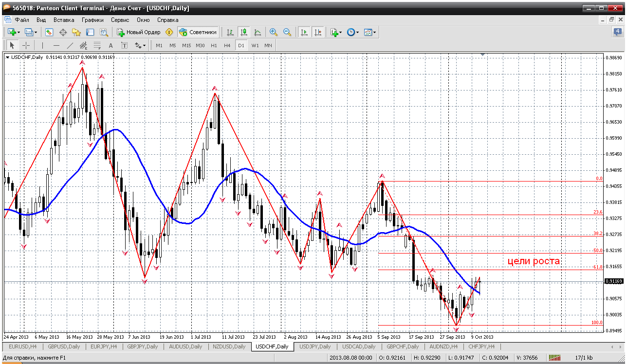Select the Equidistant Channel tool
The image size is (627, 364).
(83, 45)
